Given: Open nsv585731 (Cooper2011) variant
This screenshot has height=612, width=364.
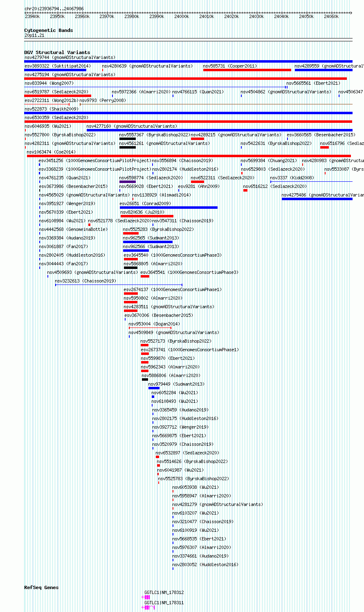Looking at the screenshot, I should click(230, 66).
